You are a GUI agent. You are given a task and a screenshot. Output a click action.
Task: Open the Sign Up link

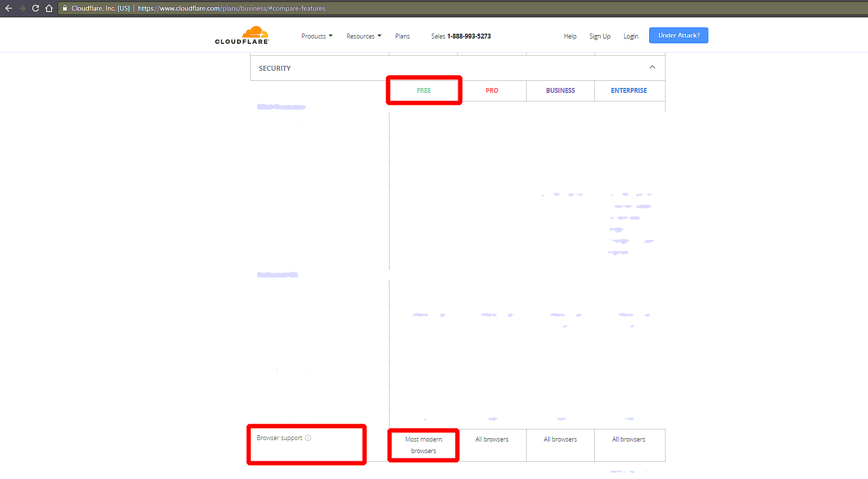pos(600,36)
